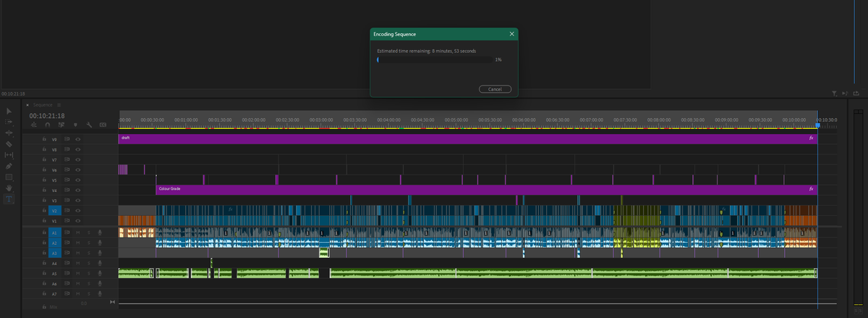Screen dimensions: 868x318
Task: Hide track V4 with its eye icon
Action: tap(77, 191)
